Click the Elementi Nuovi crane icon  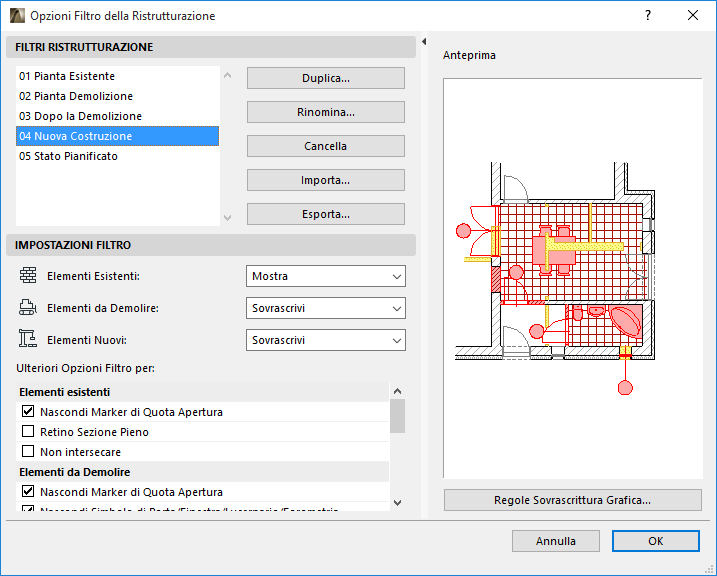27,339
